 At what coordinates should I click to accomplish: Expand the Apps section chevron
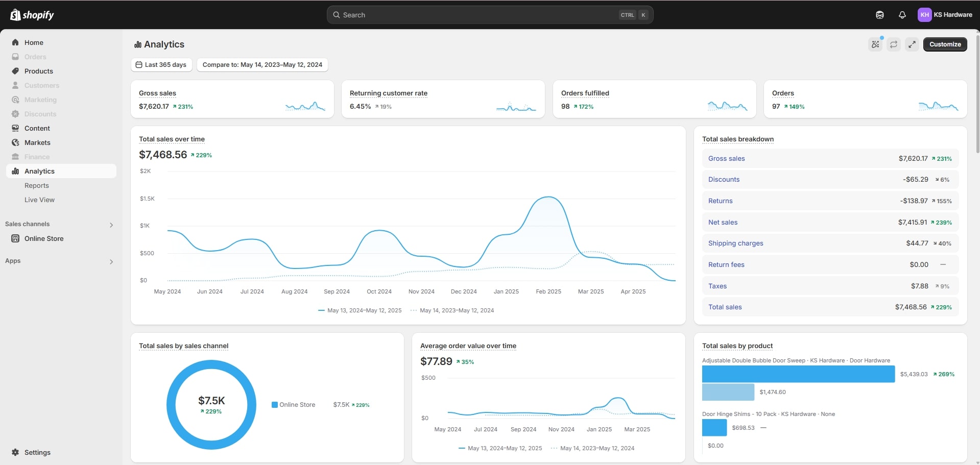[111, 261]
